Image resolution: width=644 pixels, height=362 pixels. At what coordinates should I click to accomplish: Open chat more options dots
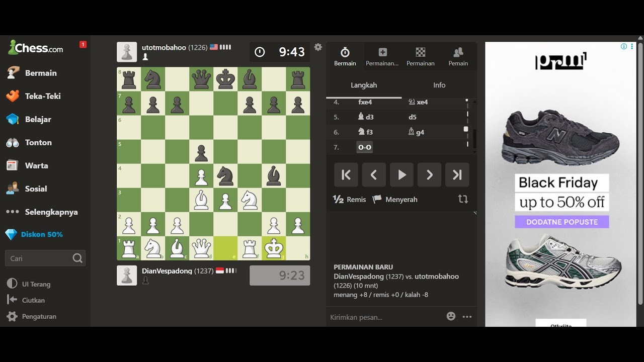(x=467, y=317)
